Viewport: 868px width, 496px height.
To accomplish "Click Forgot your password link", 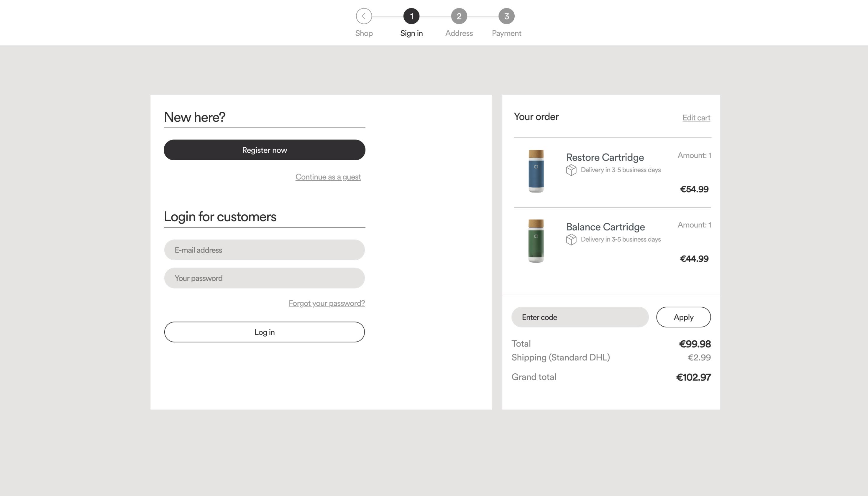I will point(327,303).
